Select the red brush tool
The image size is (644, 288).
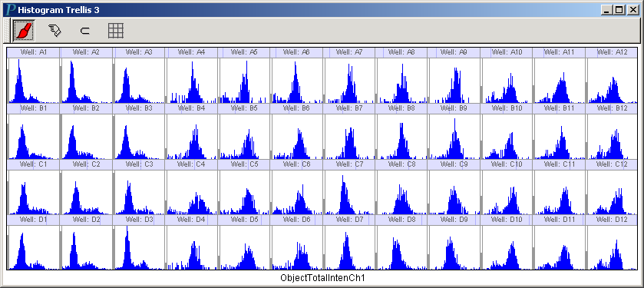pos(24,31)
